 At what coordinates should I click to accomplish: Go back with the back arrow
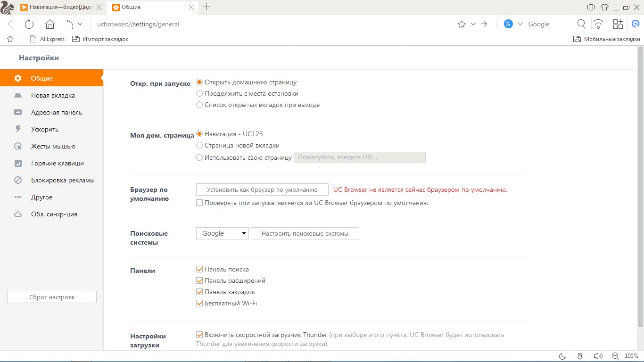coord(10,24)
